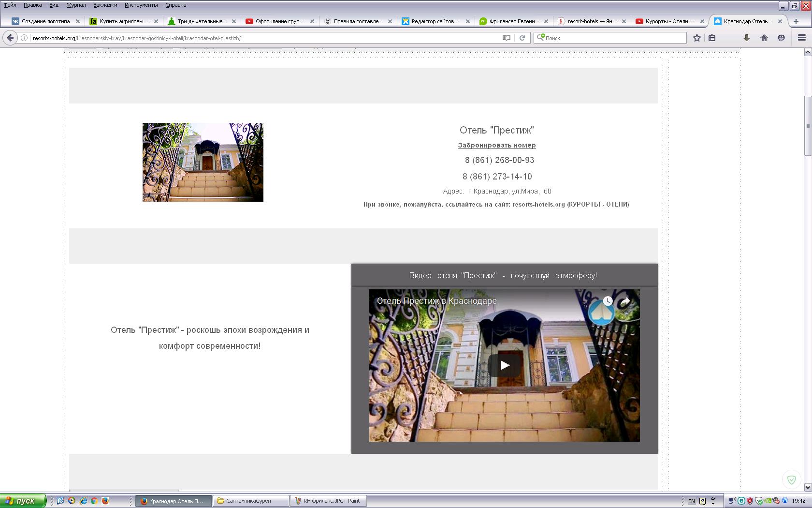The height and width of the screenshot is (508, 812).
Task: Close the 'Три дыхательные...' tab
Action: click(234, 21)
